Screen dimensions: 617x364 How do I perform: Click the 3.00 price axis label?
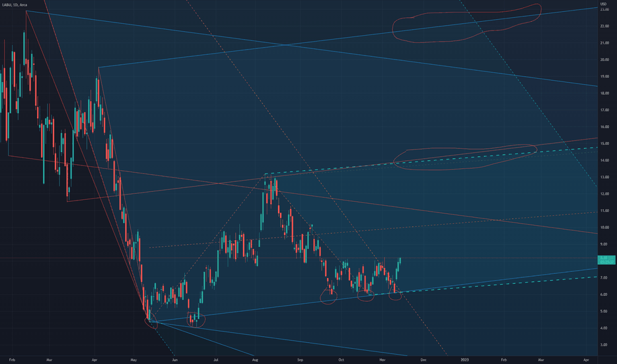coord(604,345)
